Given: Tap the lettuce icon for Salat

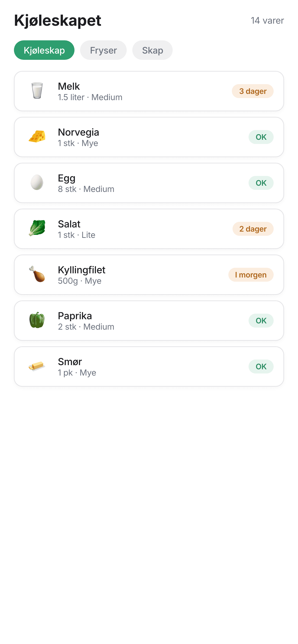Looking at the screenshot, I should [x=37, y=228].
